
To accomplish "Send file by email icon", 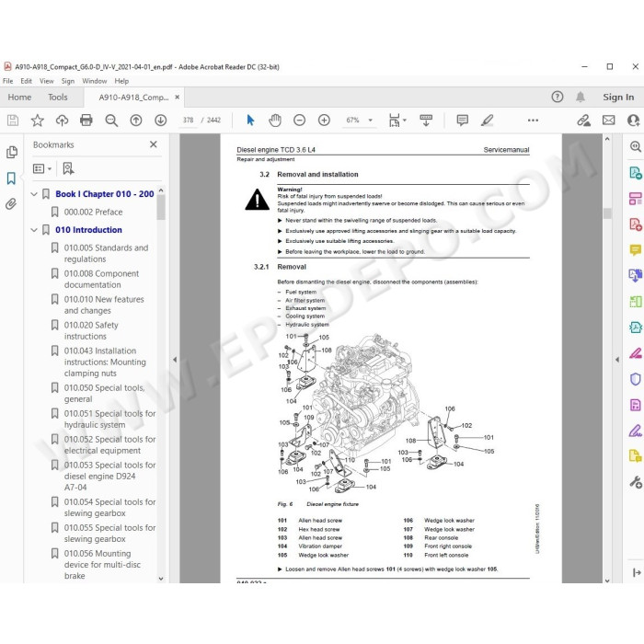I will (x=609, y=121).
